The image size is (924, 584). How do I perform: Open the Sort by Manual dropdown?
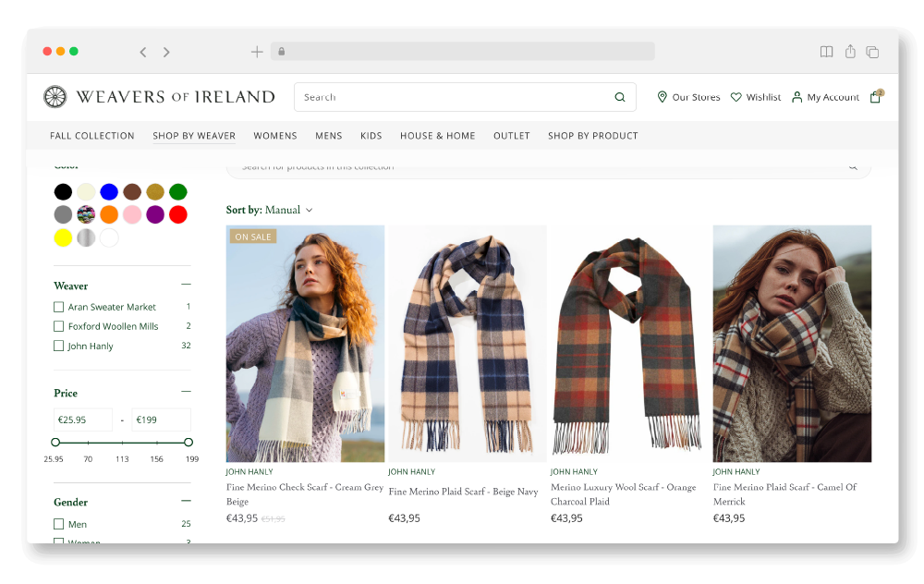click(269, 210)
